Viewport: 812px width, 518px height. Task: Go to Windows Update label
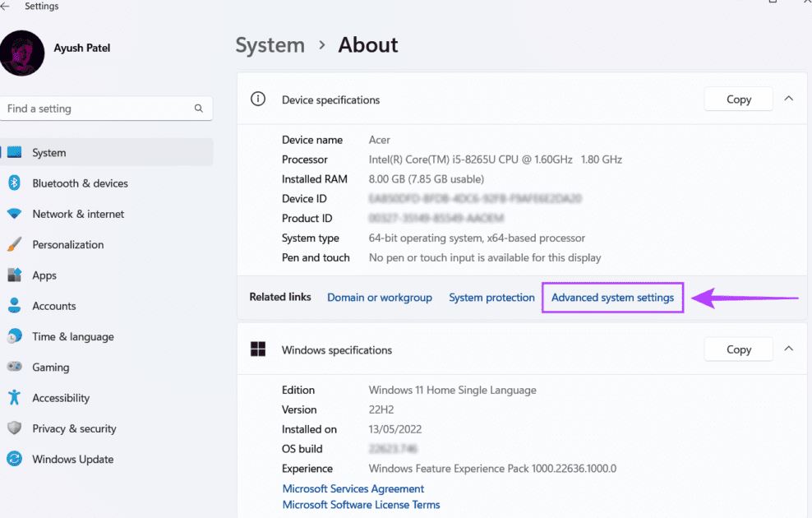(73, 459)
